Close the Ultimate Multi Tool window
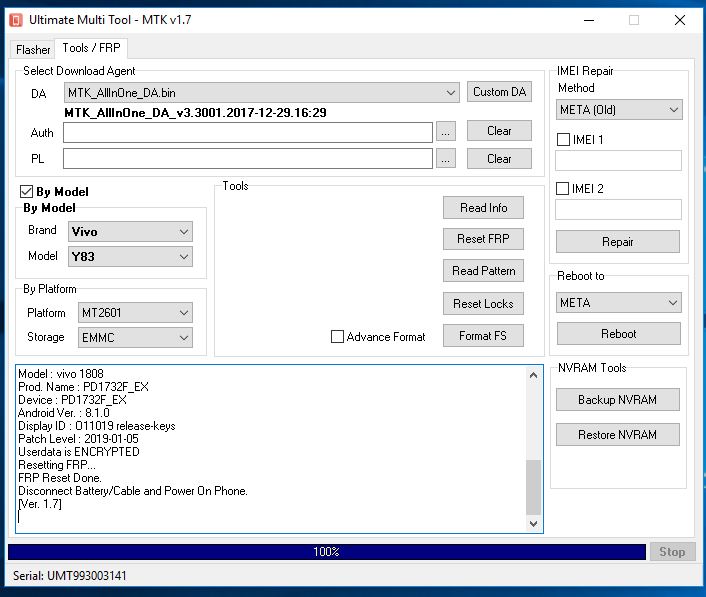The image size is (706, 597). (680, 20)
